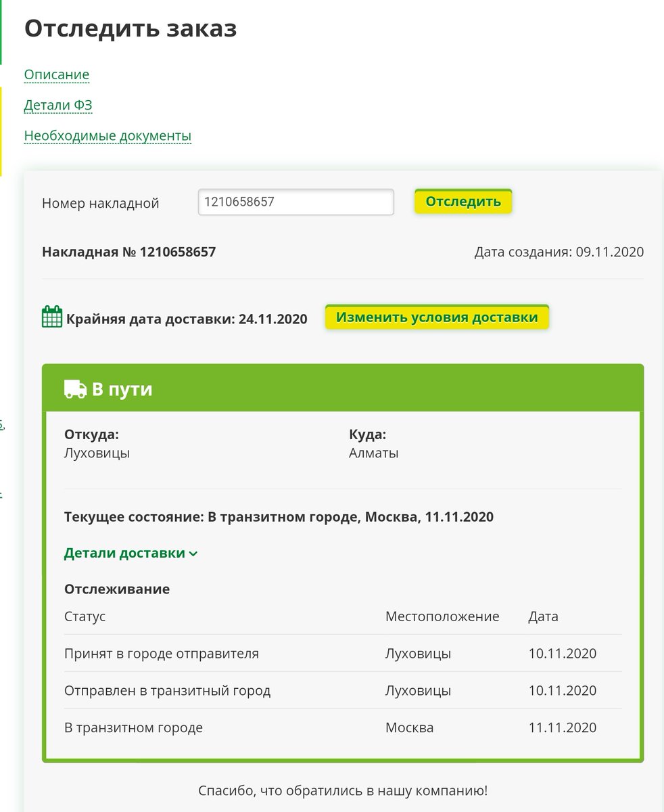Click date 10.11.2020 in Принят row
664x812 pixels.
[x=563, y=654]
